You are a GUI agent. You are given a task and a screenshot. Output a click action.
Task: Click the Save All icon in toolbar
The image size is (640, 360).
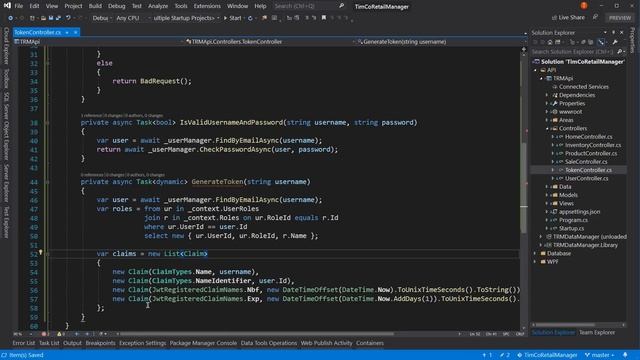[x=58, y=18]
